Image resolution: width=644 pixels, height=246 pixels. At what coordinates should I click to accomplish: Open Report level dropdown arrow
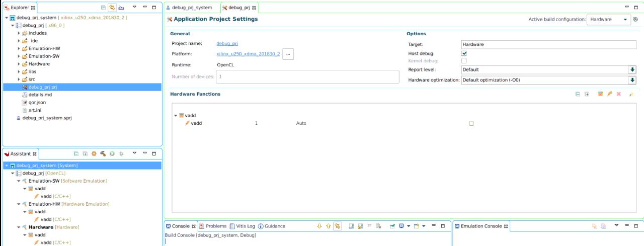tap(632, 69)
